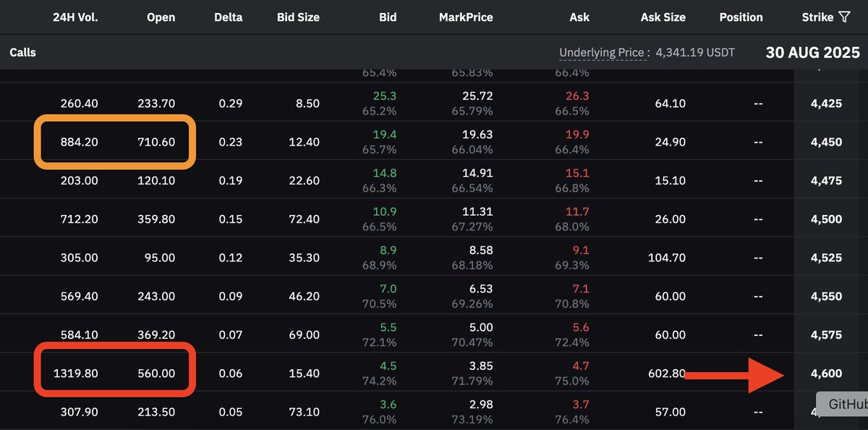Click the Position column header

741,17
